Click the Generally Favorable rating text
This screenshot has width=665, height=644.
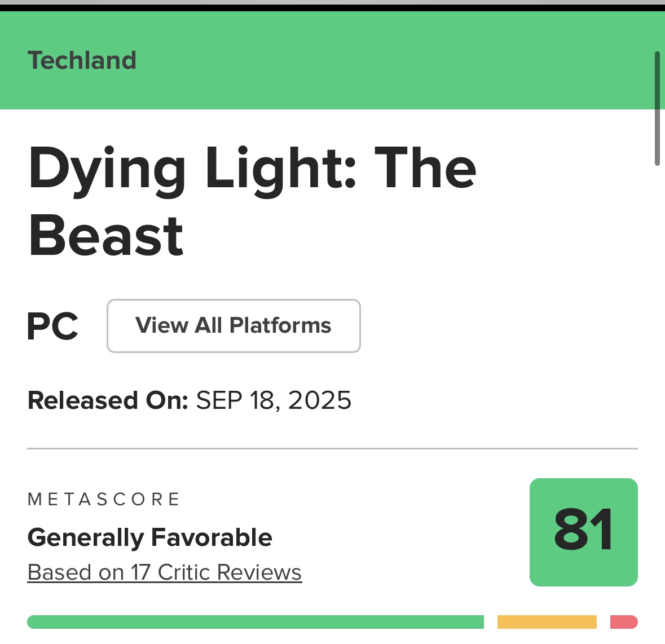149,537
